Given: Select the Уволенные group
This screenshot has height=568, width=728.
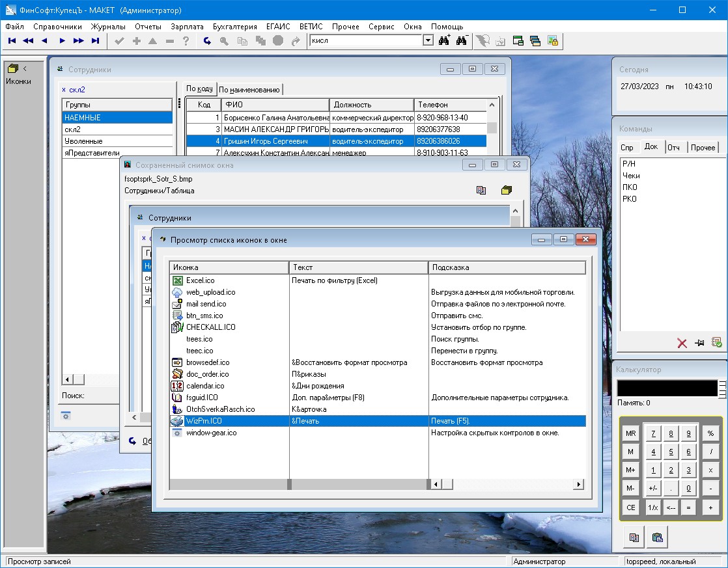Looking at the screenshot, I should tap(83, 141).
